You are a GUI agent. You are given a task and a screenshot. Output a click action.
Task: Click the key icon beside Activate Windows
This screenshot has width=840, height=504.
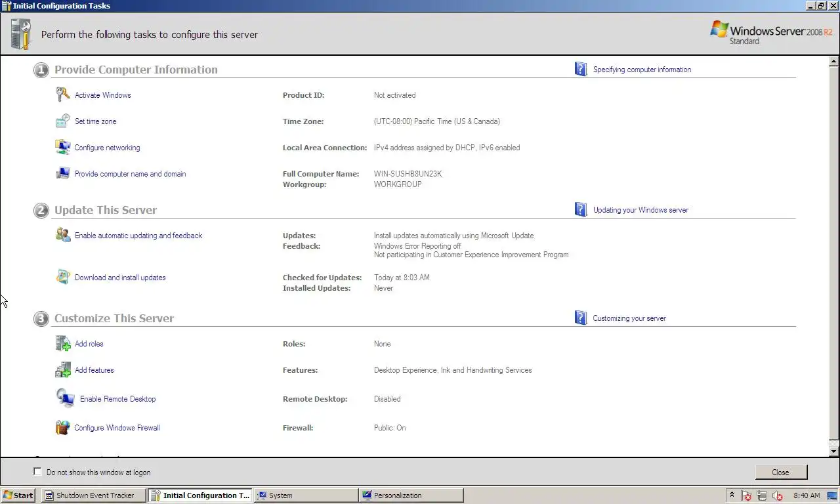(x=63, y=94)
